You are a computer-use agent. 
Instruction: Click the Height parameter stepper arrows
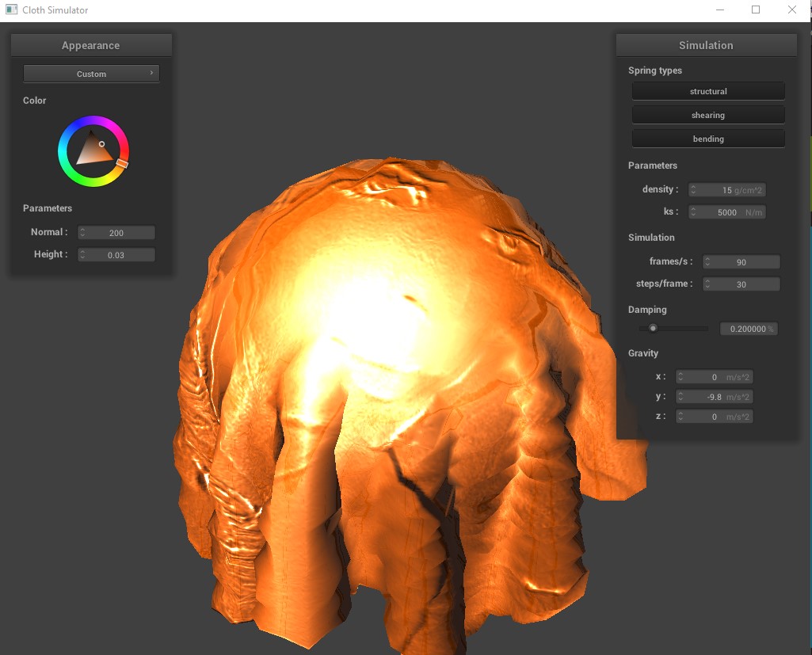82,255
